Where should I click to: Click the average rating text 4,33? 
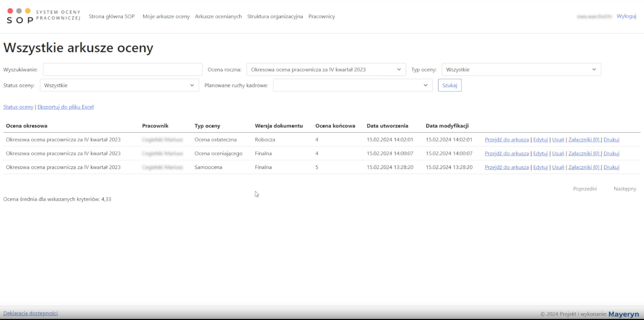coord(57,199)
